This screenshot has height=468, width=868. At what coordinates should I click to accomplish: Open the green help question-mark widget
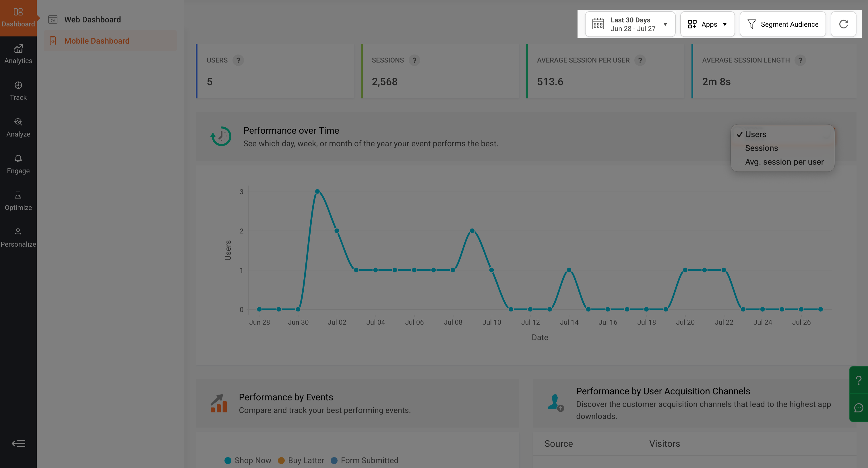point(859,380)
